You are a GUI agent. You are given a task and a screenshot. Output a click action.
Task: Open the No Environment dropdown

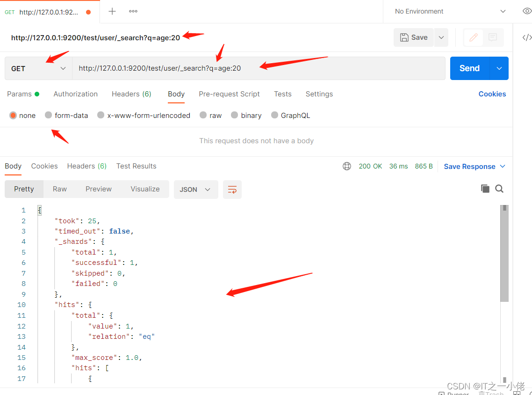(x=450, y=12)
